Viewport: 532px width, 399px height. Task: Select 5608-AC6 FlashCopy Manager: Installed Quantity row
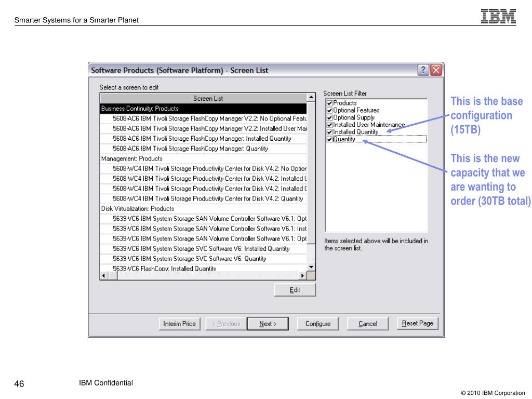pyautogui.click(x=203, y=139)
